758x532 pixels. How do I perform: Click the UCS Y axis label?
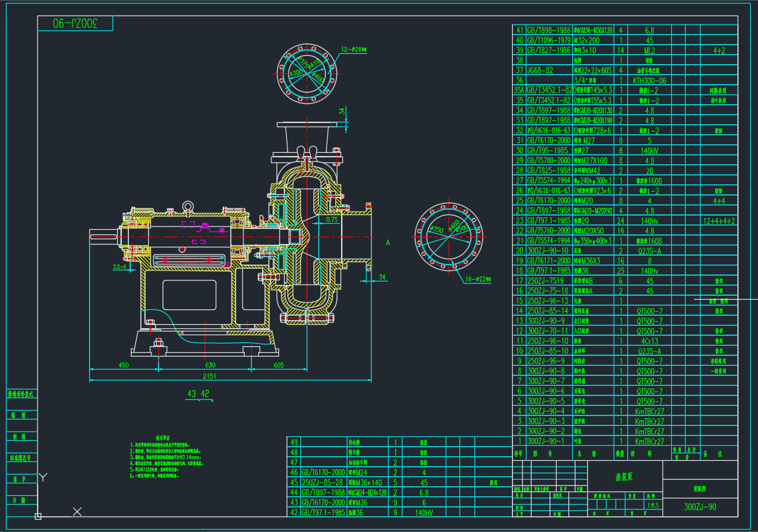pos(43,478)
